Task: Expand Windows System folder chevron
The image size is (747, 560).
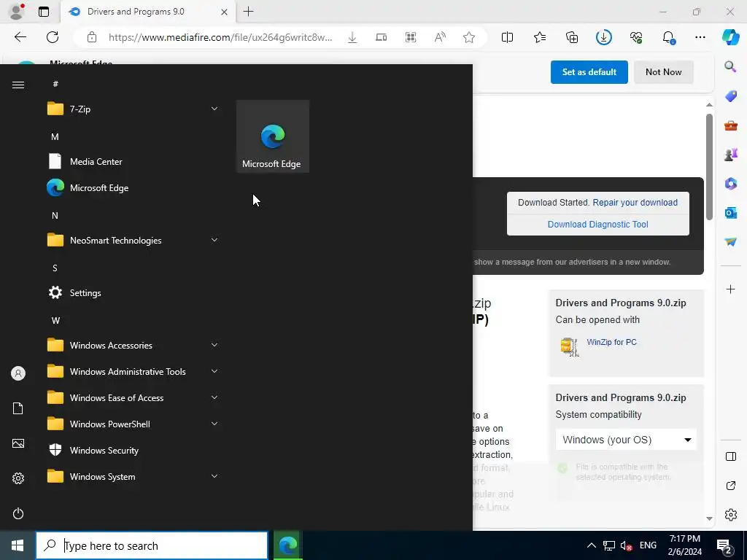Action: coord(214,476)
